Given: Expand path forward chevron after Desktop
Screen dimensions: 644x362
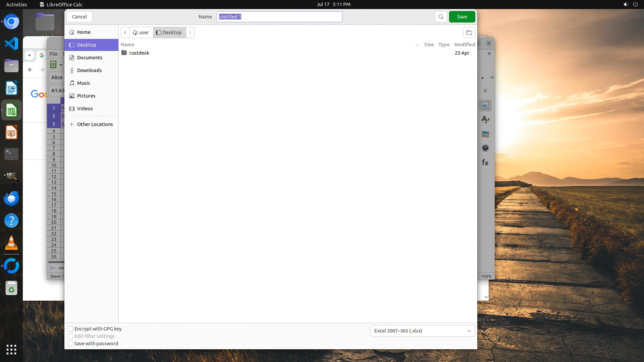Looking at the screenshot, I should point(190,33).
